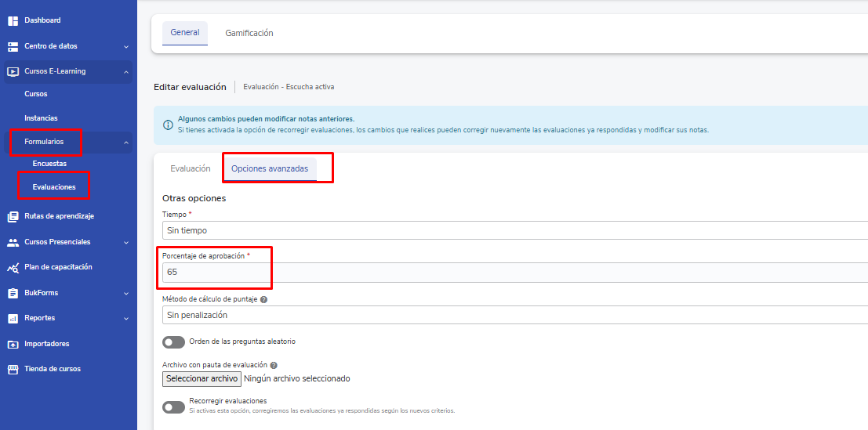Open Método de cálculo dropdown Sin penalización

pos(514,315)
